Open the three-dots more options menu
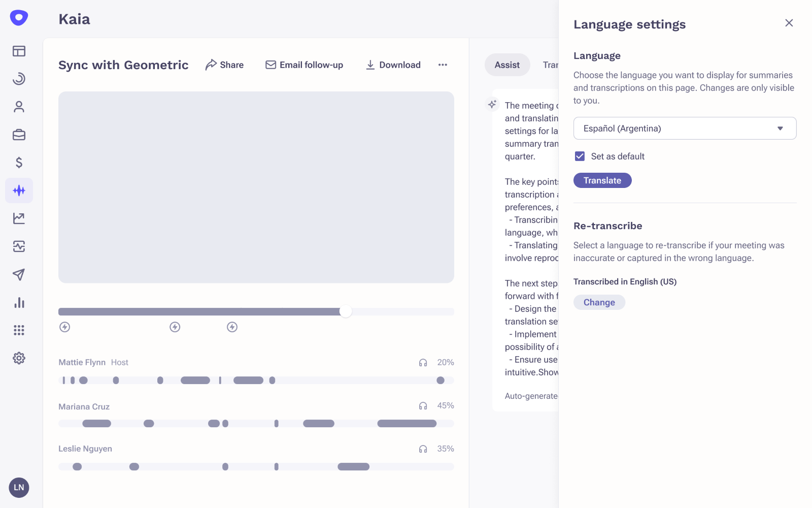This screenshot has height=508, width=812. [x=443, y=65]
